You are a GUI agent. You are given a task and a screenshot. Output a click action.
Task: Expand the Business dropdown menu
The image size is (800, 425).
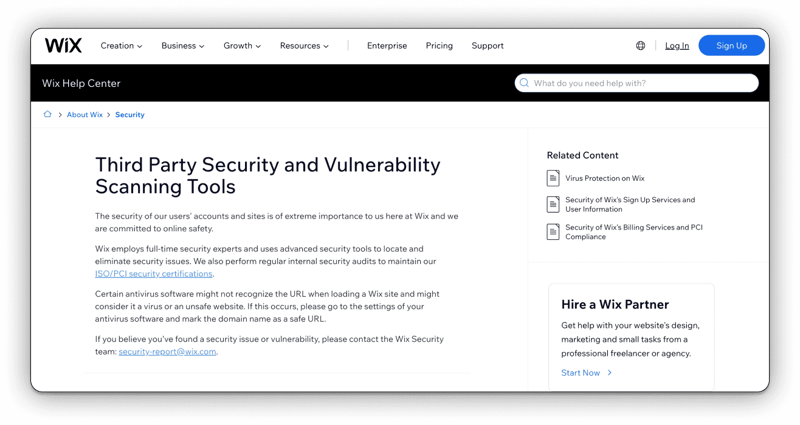pos(183,45)
